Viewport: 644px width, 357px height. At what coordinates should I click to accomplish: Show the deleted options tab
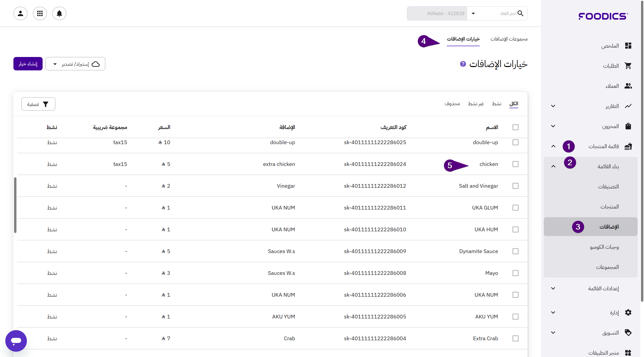[452, 104]
